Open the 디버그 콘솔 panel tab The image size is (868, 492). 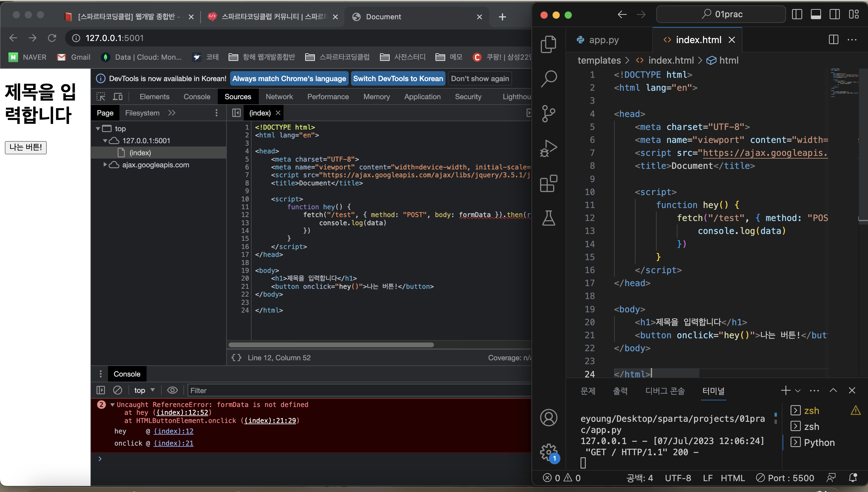click(x=665, y=391)
